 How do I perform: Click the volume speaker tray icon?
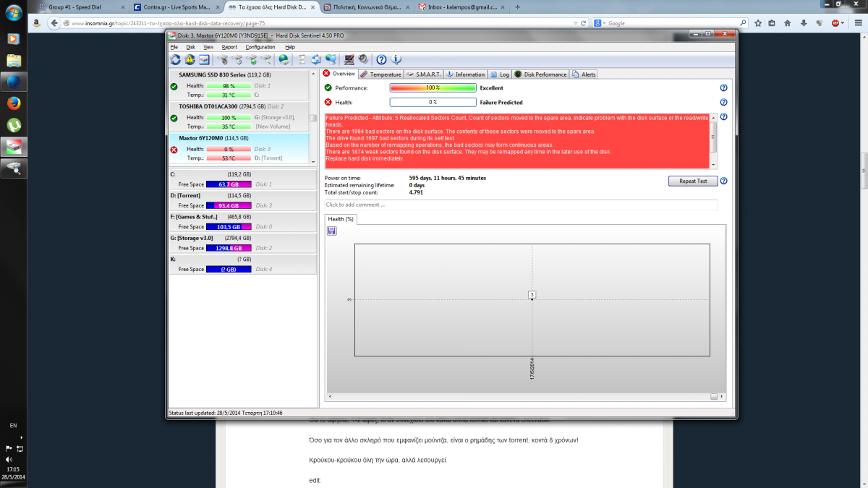tap(9, 459)
